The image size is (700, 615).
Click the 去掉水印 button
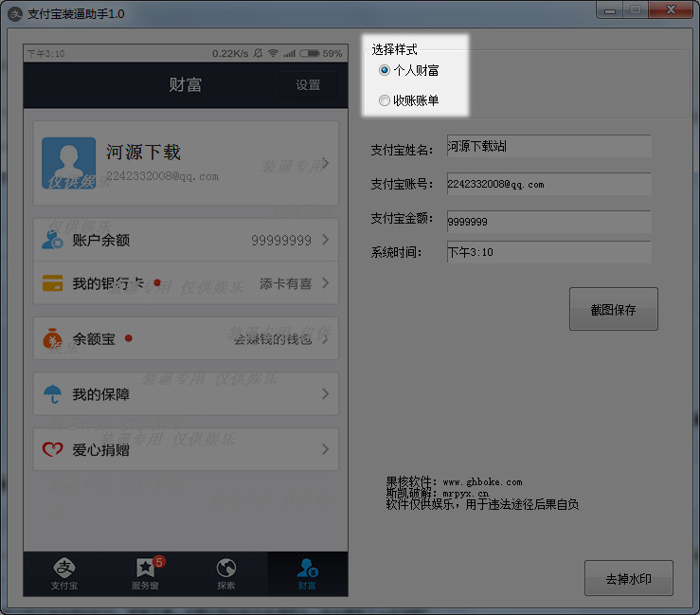[x=629, y=578]
